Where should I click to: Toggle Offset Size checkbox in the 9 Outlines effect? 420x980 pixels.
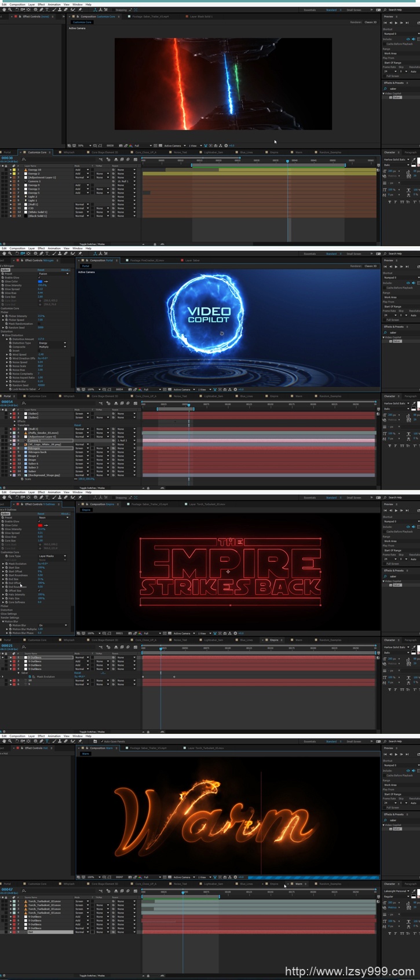pyautogui.click(x=40, y=591)
